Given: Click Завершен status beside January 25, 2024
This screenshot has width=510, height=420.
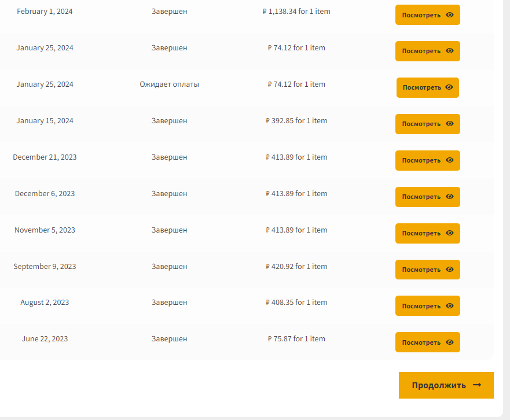Looking at the screenshot, I should pos(169,48).
